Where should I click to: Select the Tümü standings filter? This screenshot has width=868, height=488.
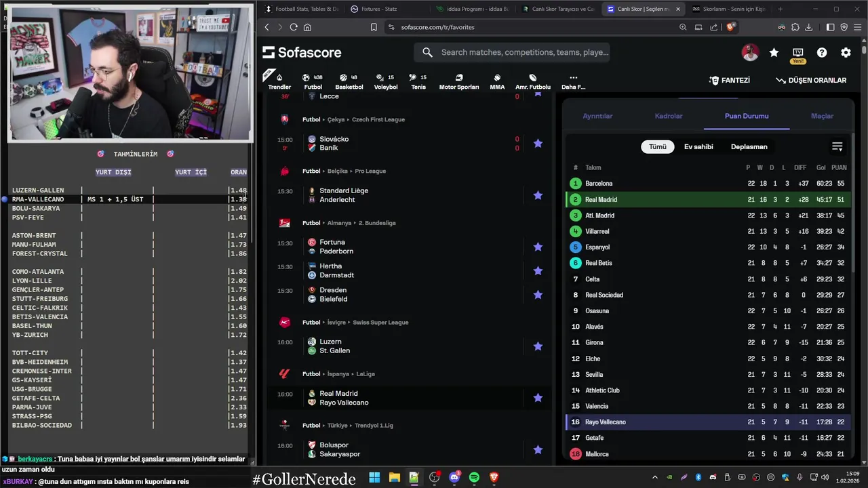tap(658, 146)
